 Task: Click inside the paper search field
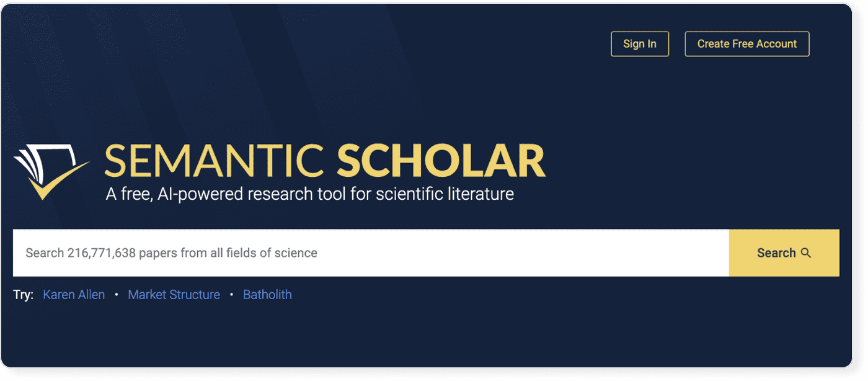[310, 253]
